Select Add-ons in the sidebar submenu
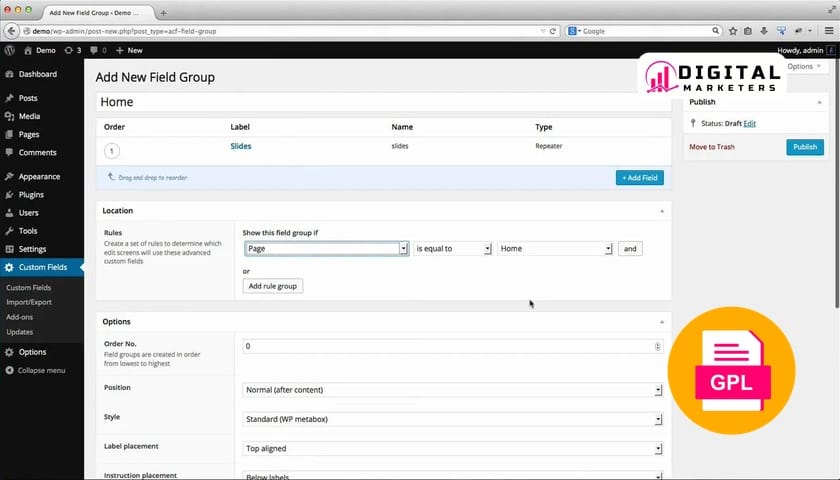 click(x=20, y=317)
